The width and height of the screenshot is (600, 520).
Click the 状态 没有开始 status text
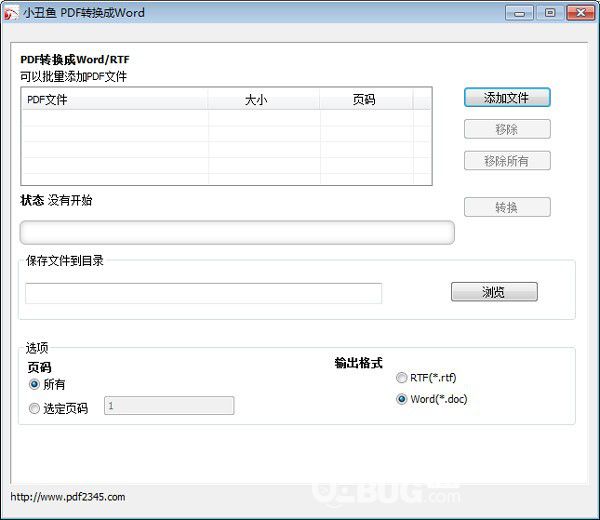[x=56, y=201]
